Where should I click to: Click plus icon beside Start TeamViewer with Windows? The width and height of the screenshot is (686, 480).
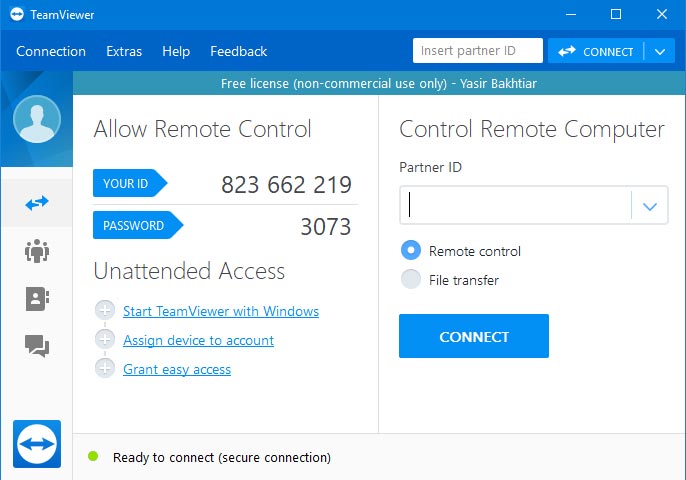[x=105, y=311]
